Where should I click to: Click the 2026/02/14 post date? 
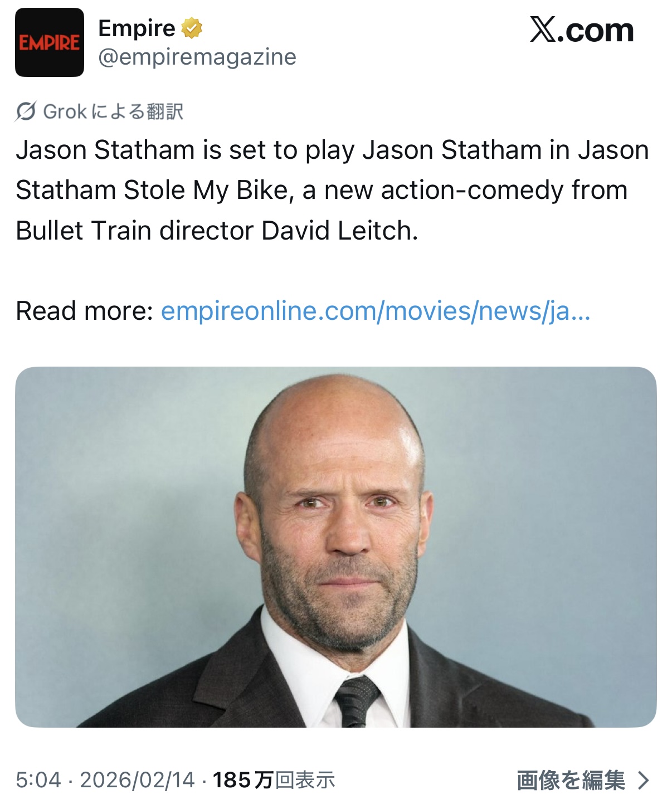[137, 780]
